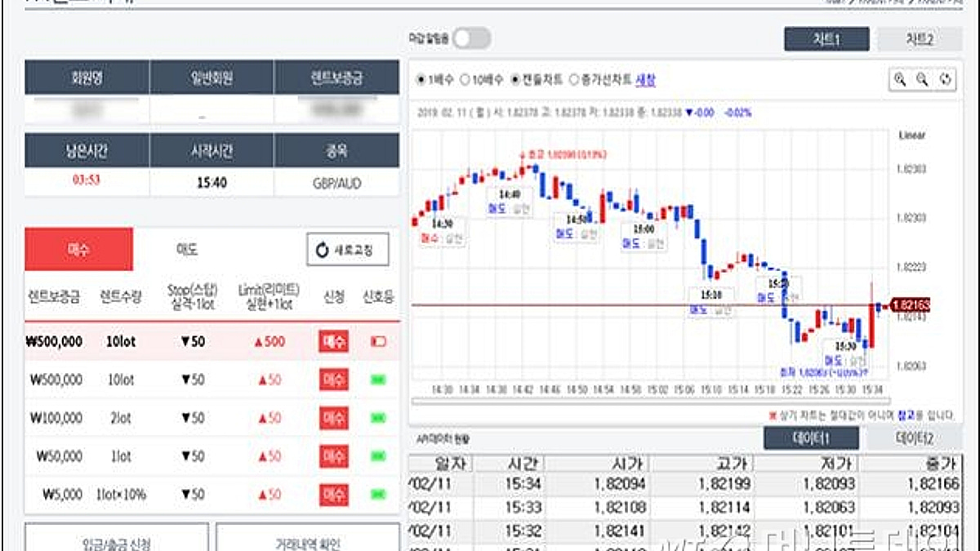Viewport: 980px width, 551px height.
Task: Click the red 1.82163 current price marker
Action: (910, 305)
